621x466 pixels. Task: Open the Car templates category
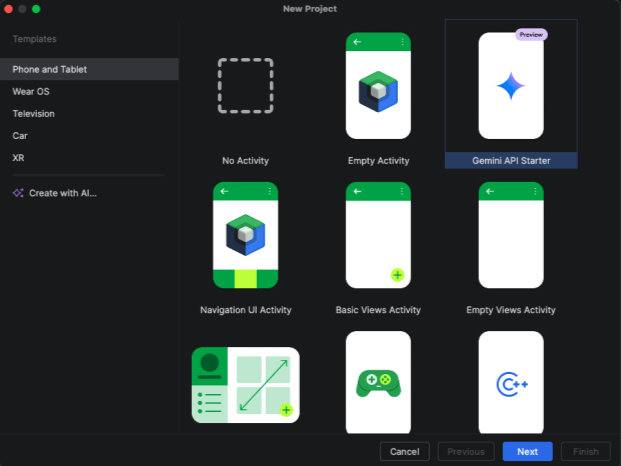click(x=20, y=136)
